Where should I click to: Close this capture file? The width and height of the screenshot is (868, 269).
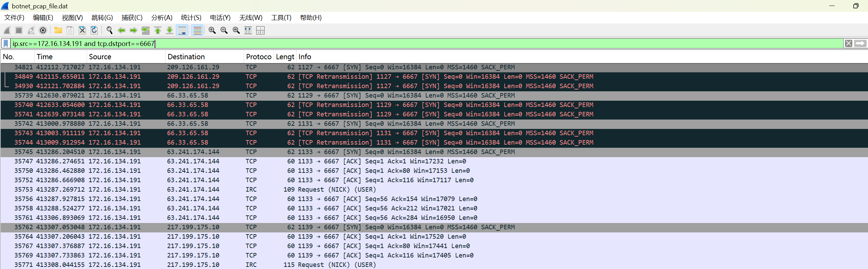pyautogui.click(x=82, y=31)
